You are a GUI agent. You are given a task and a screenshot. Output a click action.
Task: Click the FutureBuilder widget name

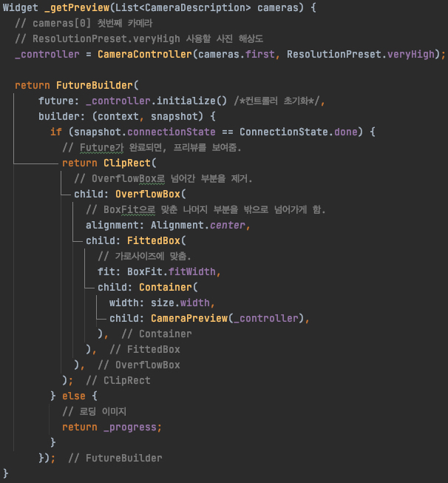(94, 85)
